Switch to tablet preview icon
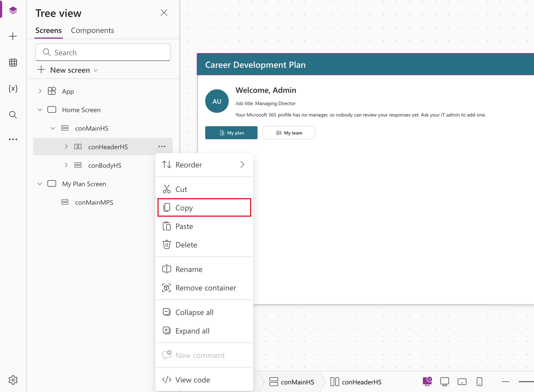Screen dimensions: 534x392 [462, 382]
